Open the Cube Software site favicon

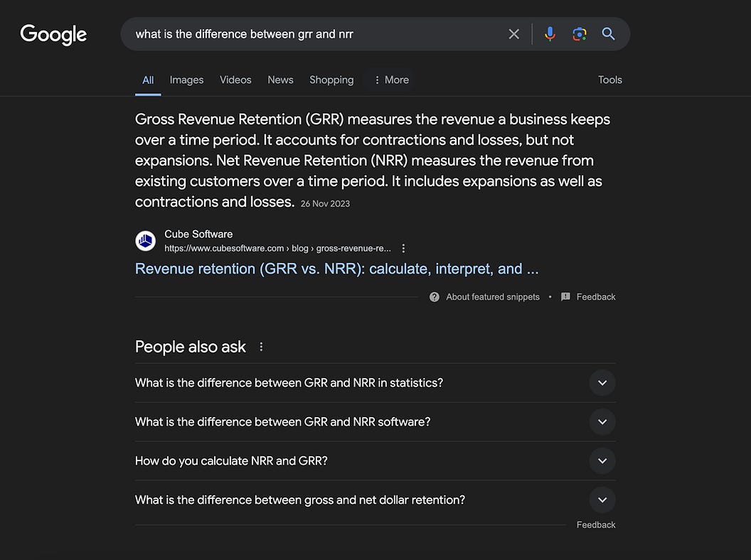point(145,241)
